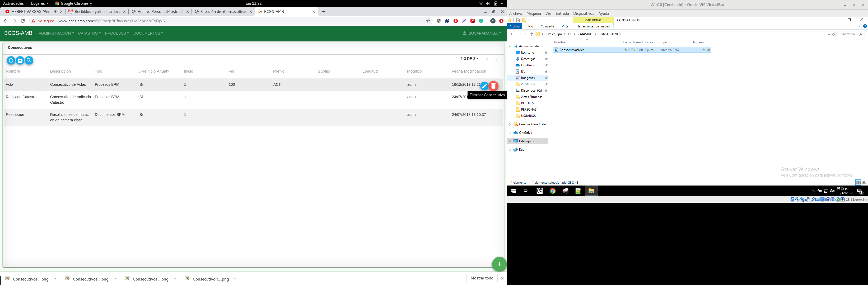Open VirtualBox Dispositivos menu
Image resolution: width=868 pixels, height=285 pixels.
(x=583, y=13)
